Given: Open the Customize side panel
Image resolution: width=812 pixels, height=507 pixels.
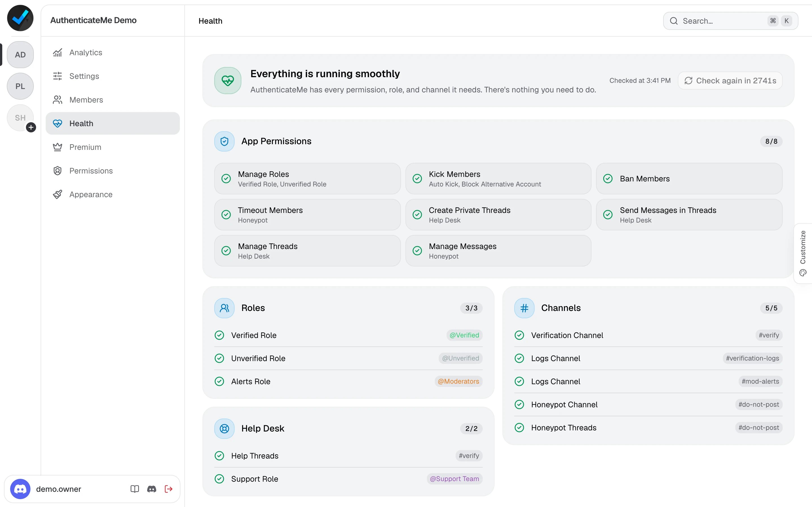Looking at the screenshot, I should click(803, 253).
